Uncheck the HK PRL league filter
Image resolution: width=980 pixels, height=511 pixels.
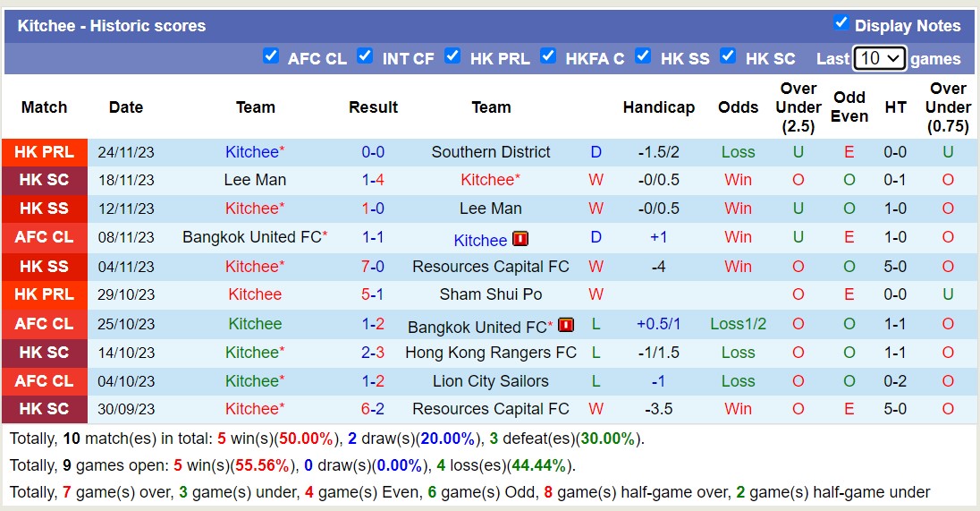click(x=452, y=56)
